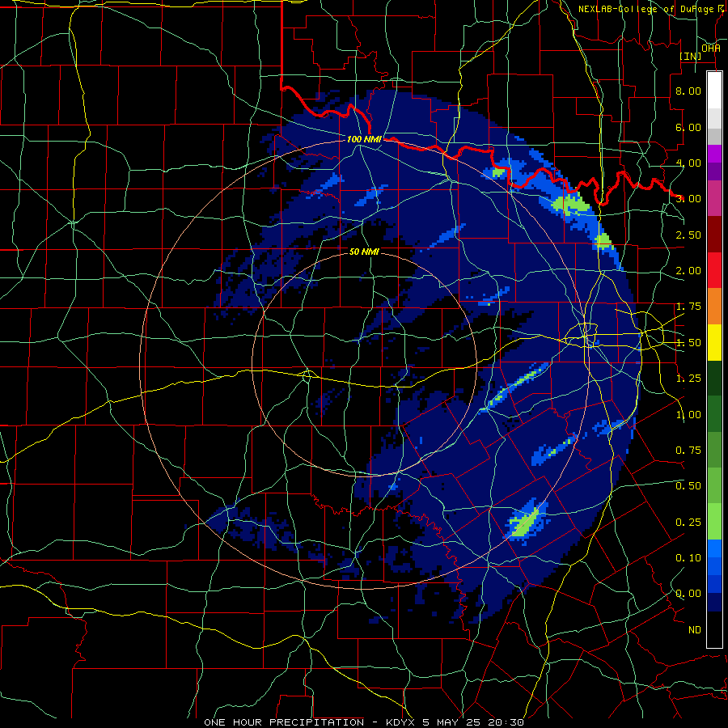The height and width of the screenshot is (728, 728).
Task: Click the 8.00 legend value
Action: 688,91
